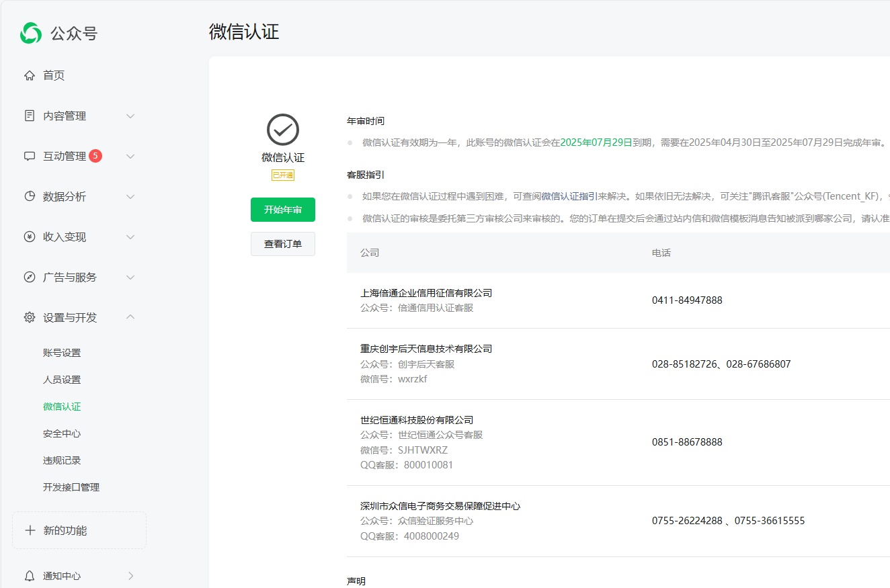Click 公众号：世纪恒通公众号客服 text
890x588 pixels.
421,435
